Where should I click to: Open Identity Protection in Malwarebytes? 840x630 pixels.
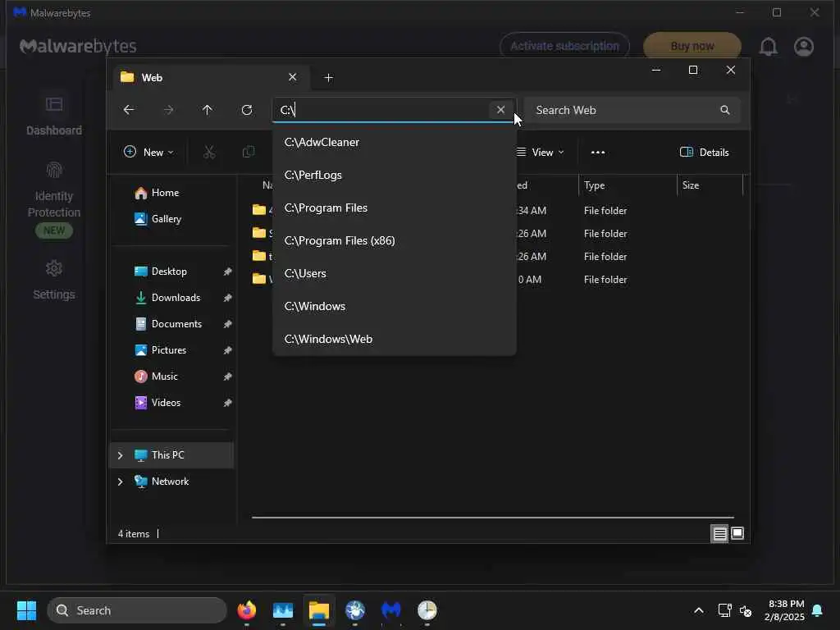[54, 199]
